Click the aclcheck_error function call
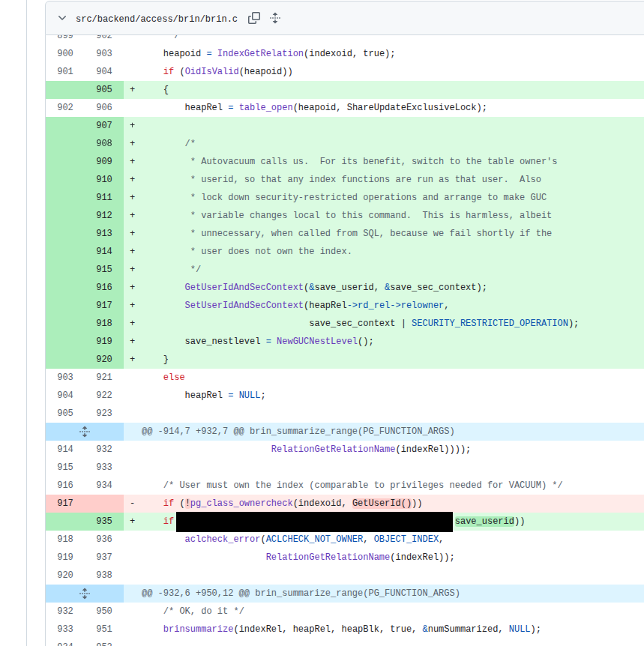The width and height of the screenshot is (644, 646). click(223, 539)
